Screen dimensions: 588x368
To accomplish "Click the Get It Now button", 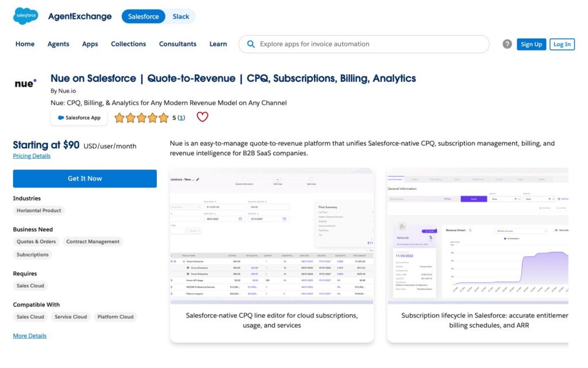I will tap(85, 178).
